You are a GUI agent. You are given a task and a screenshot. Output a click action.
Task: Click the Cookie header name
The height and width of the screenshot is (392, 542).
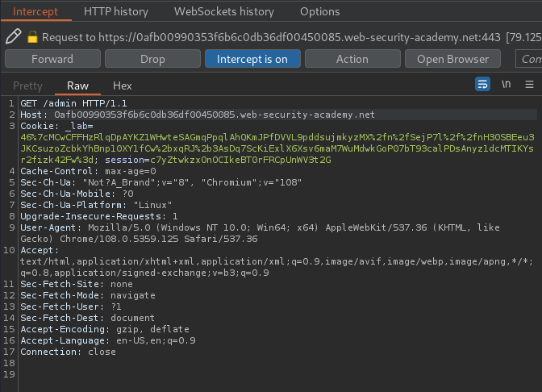(40, 126)
